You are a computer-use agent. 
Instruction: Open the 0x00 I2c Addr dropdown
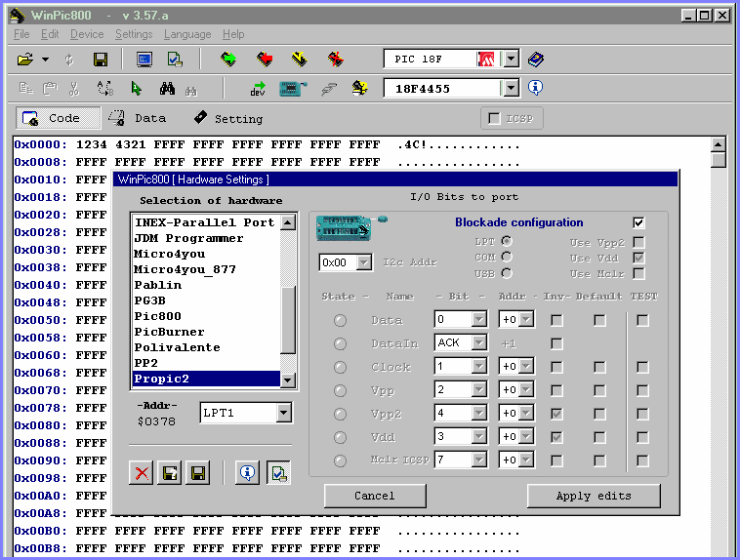[x=364, y=262]
